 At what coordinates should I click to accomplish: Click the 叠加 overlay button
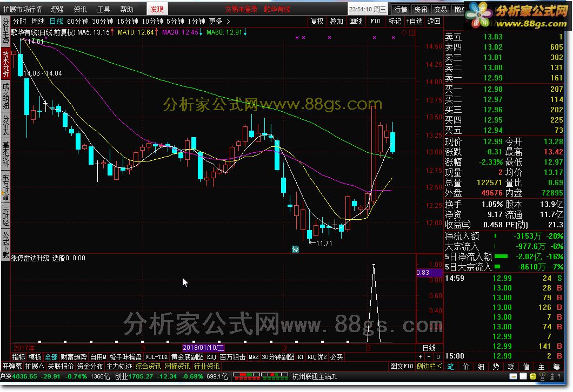pos(336,22)
